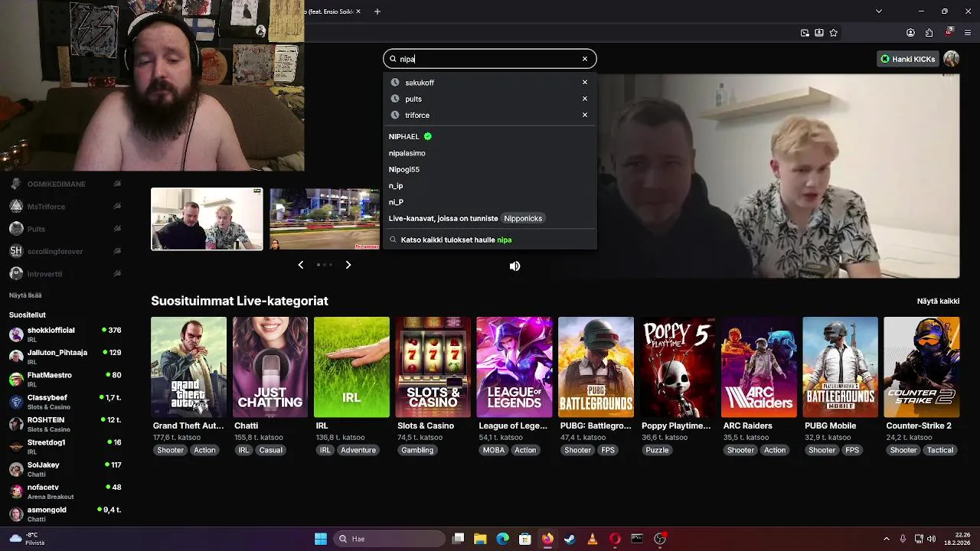Screen dimensions: 980x551
Task: Launch Steam from the taskbar
Action: 570,539
